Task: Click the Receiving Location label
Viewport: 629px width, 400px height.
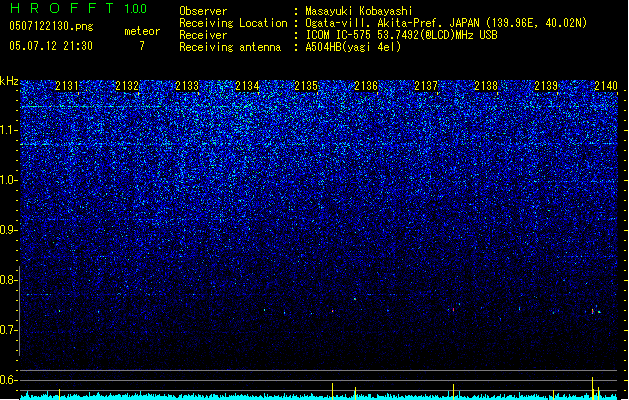Action: click(x=233, y=23)
